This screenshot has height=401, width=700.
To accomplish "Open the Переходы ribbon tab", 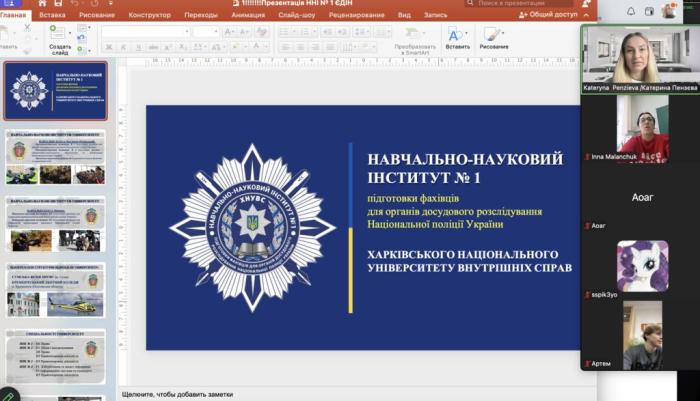I will 201,16.
